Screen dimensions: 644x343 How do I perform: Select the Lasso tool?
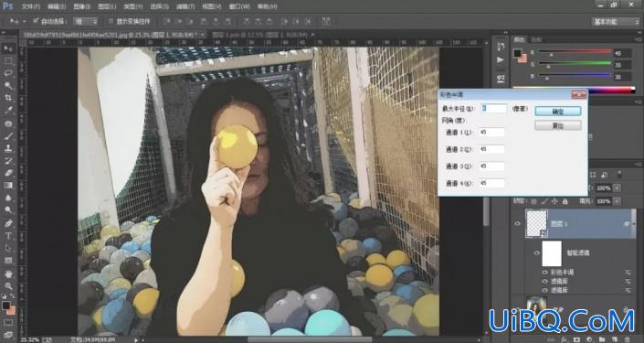coord(8,73)
